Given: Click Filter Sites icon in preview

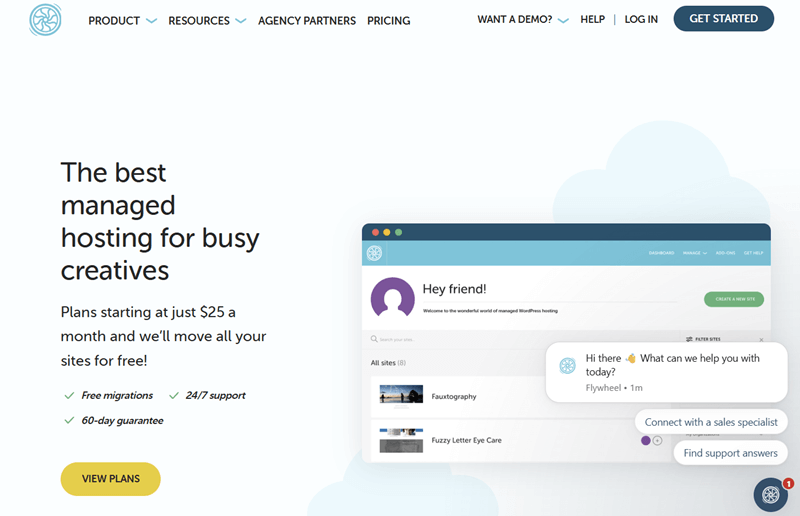Looking at the screenshot, I should 689,339.
